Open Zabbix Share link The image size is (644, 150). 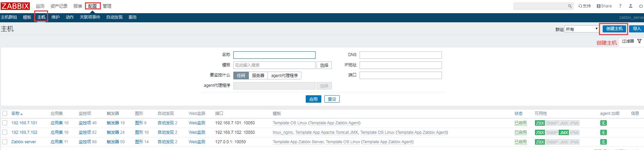[x=604, y=6]
